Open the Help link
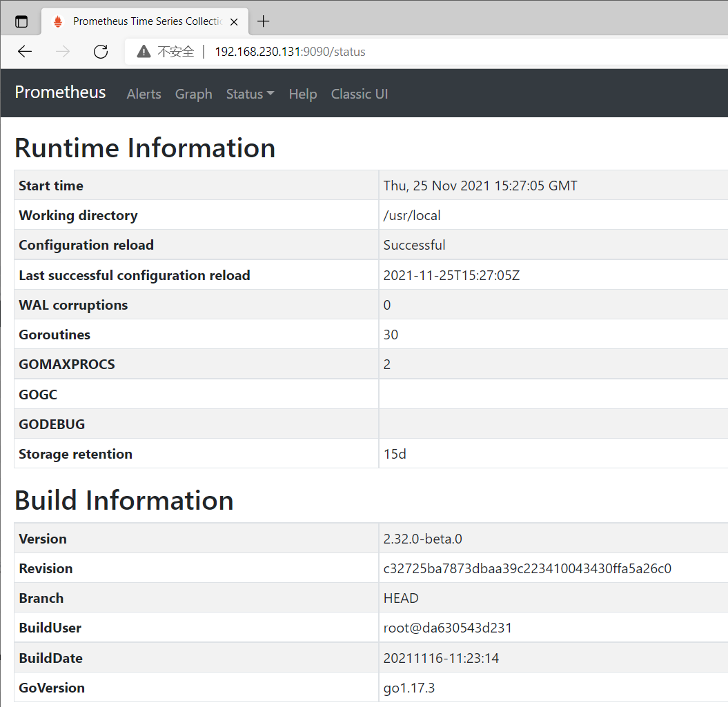 (303, 94)
